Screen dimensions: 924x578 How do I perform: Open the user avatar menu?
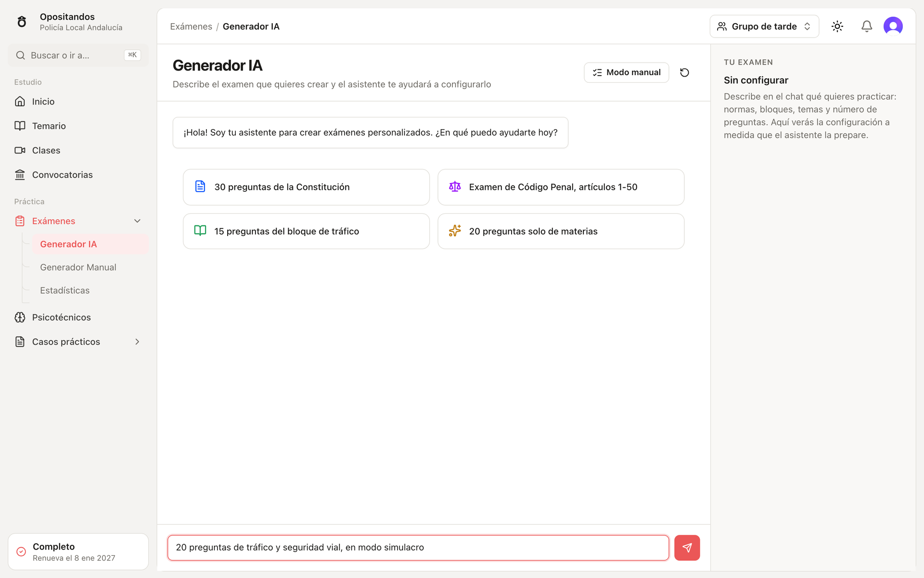(x=893, y=26)
